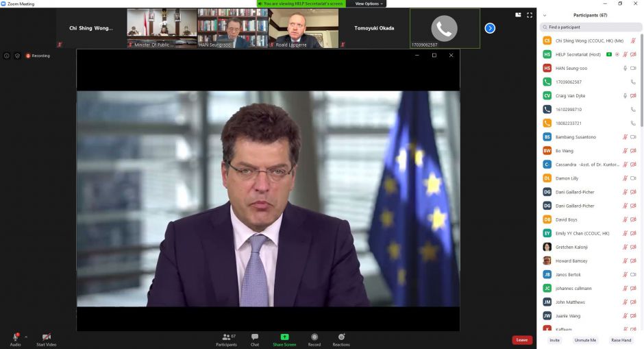644x349 pixels.
Task: Toggle Start Video camera on
Action: 46,337
